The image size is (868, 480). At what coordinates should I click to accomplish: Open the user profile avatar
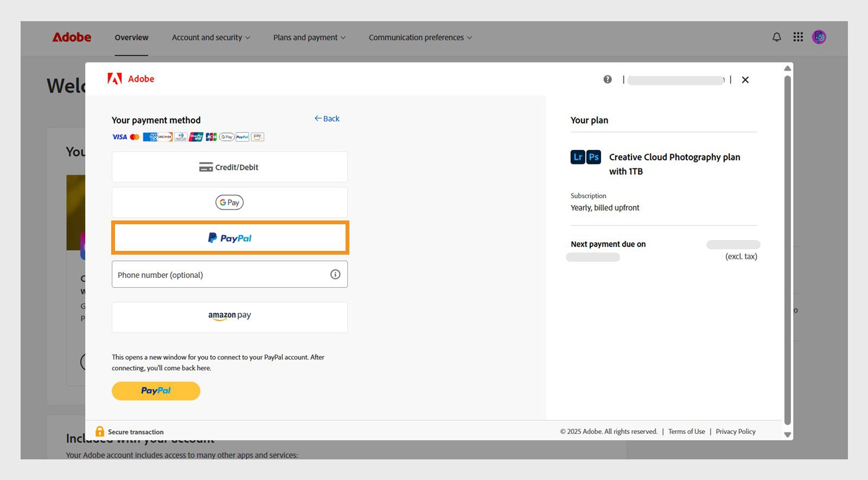click(x=819, y=37)
